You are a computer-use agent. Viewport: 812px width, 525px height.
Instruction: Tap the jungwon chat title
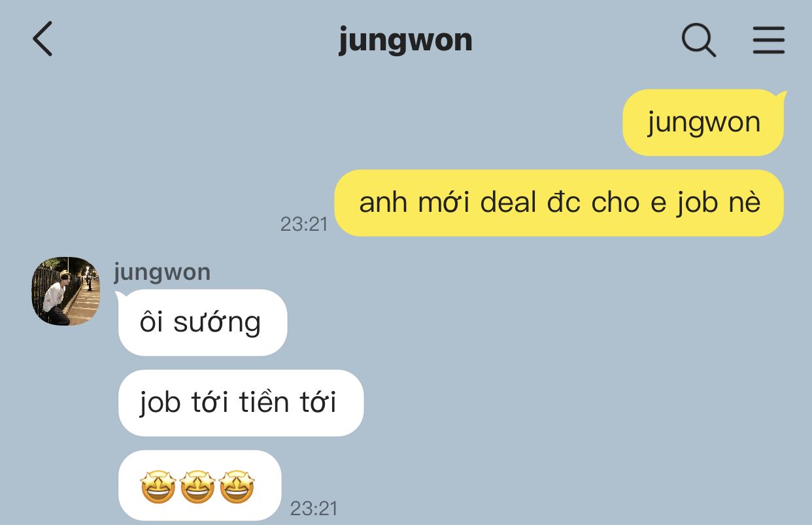(x=405, y=41)
